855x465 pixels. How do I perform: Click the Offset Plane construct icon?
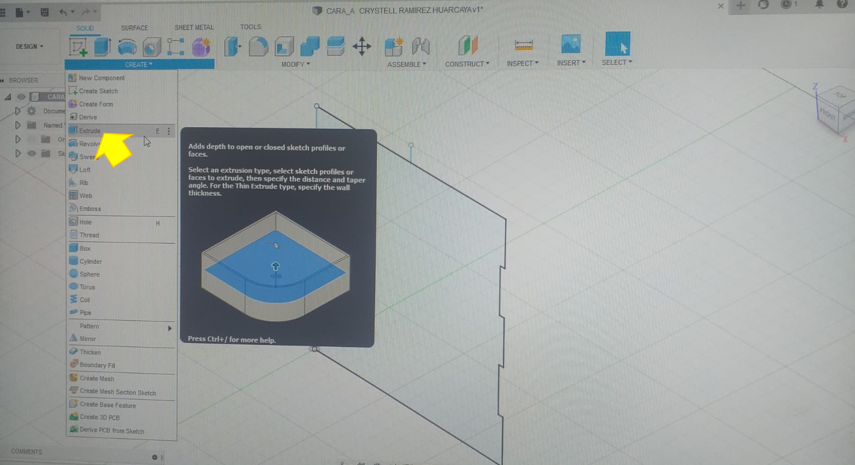point(467,45)
